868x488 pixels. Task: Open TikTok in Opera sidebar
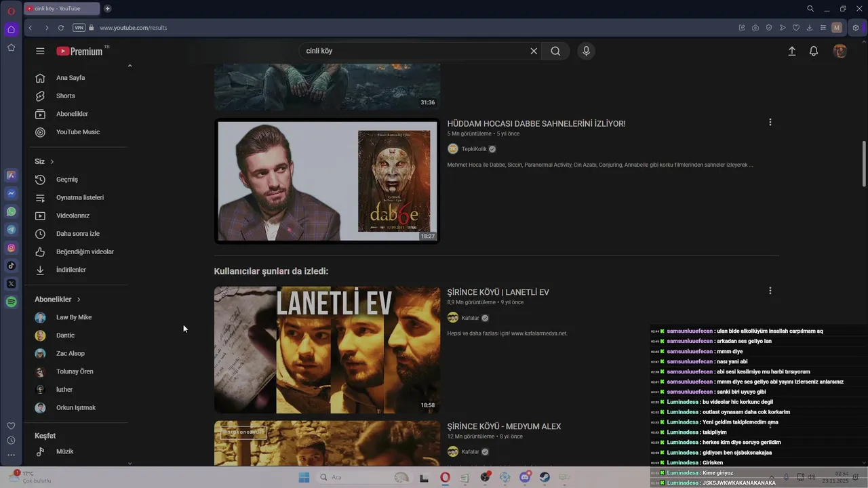tap(11, 266)
